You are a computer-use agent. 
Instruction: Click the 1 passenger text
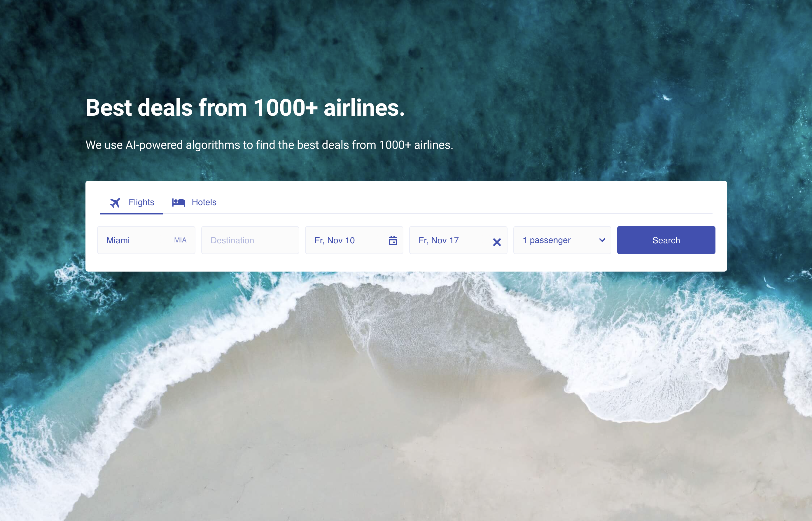[x=547, y=240]
